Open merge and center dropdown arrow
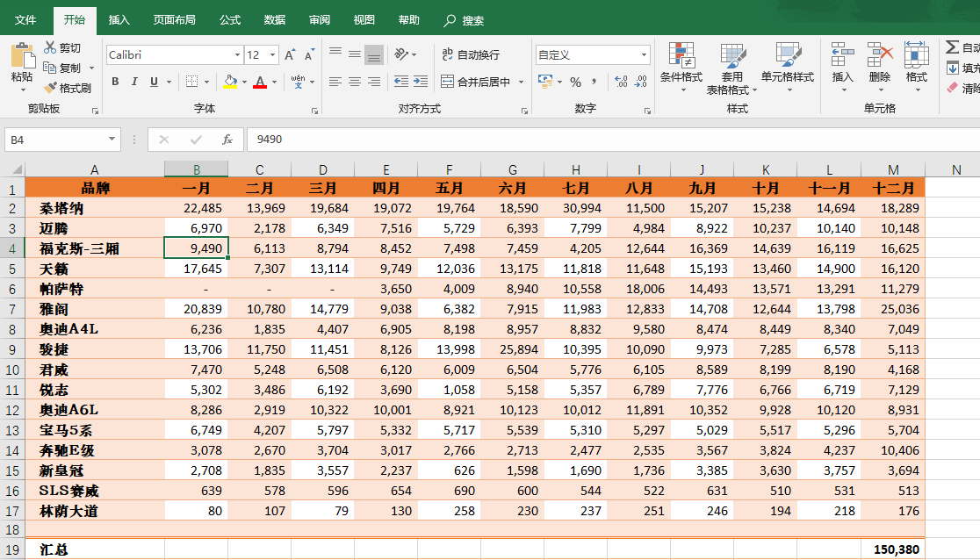The width and height of the screenshot is (980, 560). pyautogui.click(x=521, y=82)
